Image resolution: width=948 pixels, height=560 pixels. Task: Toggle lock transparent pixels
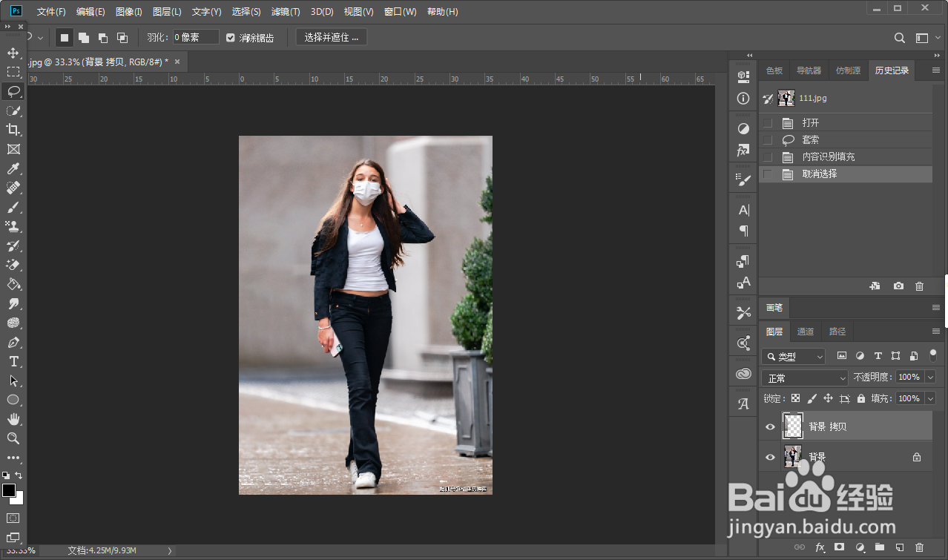coord(795,398)
